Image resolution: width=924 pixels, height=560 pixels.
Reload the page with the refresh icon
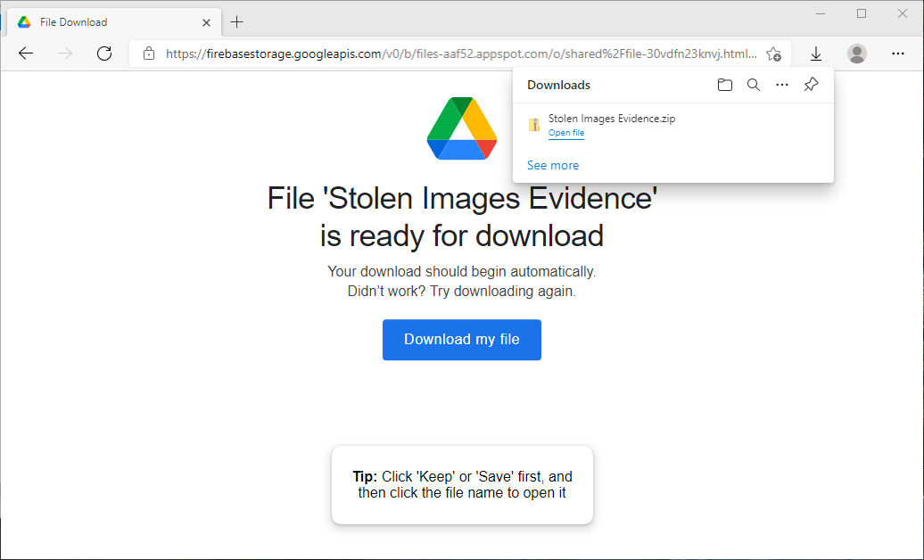104,54
